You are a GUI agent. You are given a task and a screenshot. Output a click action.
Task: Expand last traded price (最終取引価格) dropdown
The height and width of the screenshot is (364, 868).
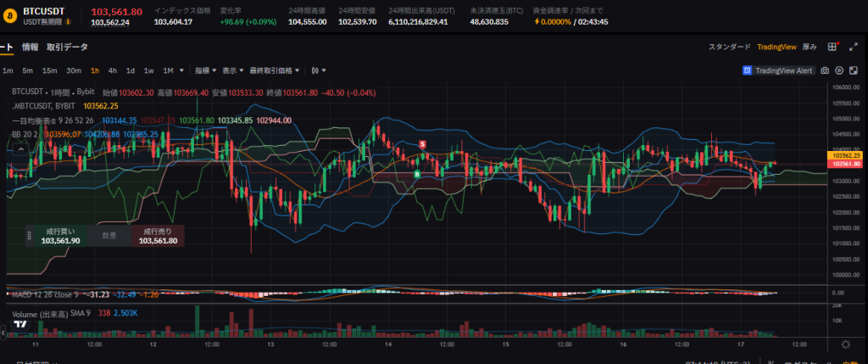point(275,70)
